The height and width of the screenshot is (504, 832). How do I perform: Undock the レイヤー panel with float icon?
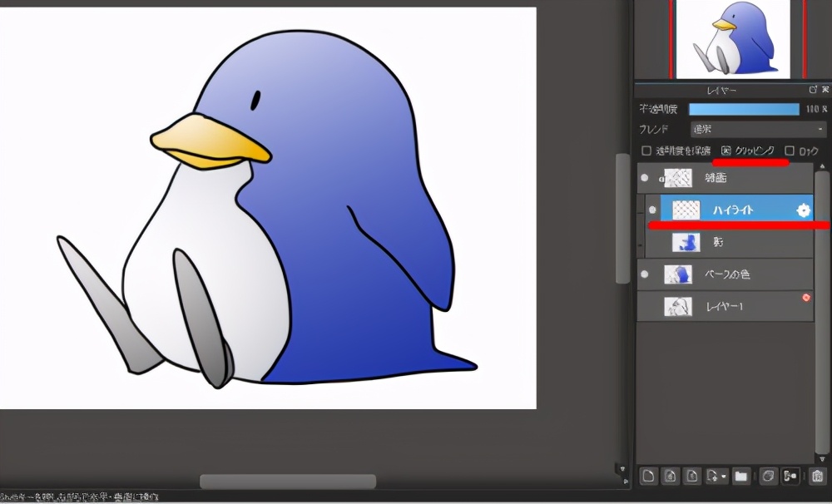click(x=813, y=90)
